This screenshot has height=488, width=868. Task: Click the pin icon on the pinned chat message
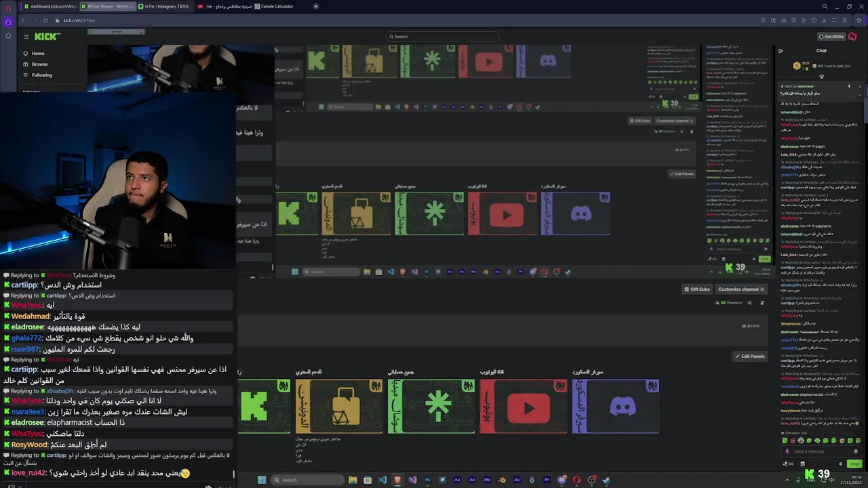click(x=849, y=87)
